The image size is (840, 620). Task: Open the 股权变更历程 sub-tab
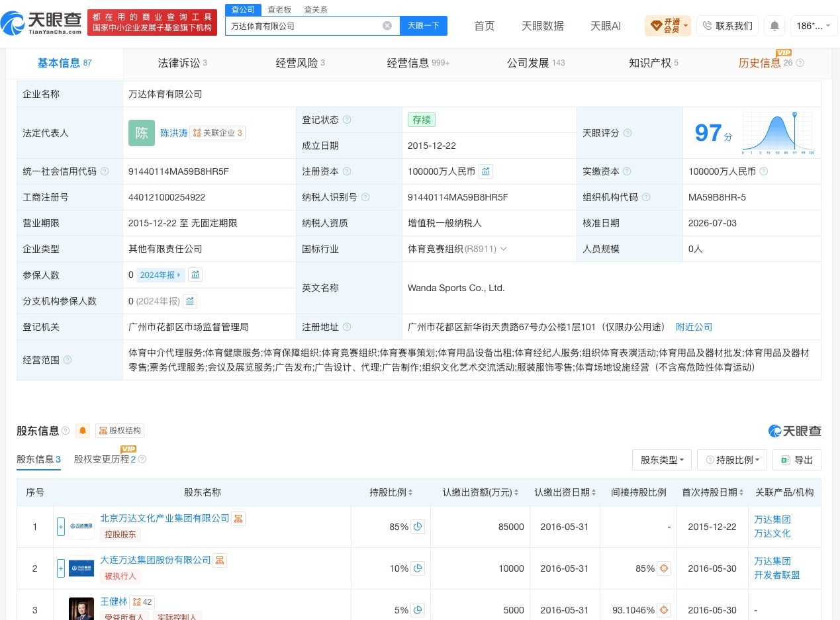pyautogui.click(x=105, y=459)
